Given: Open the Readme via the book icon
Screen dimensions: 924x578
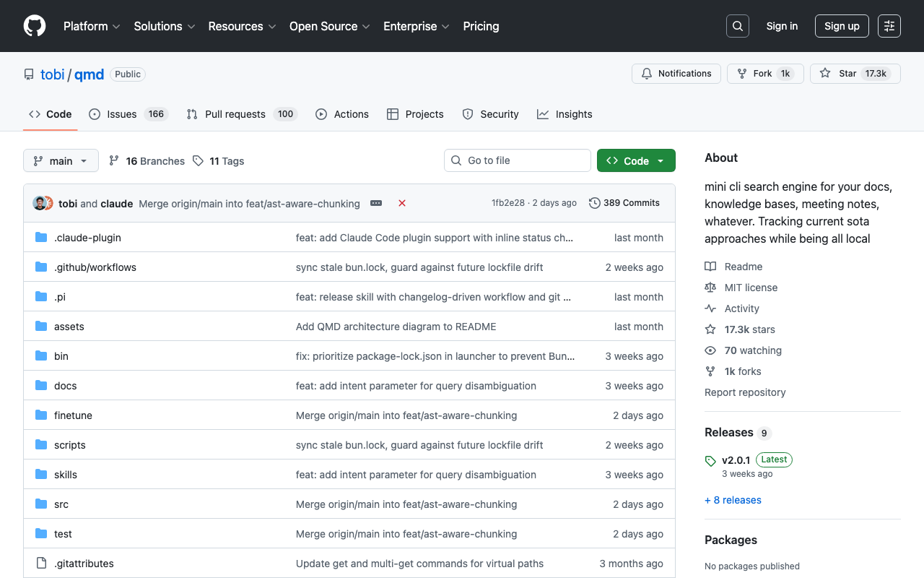Looking at the screenshot, I should 710,266.
